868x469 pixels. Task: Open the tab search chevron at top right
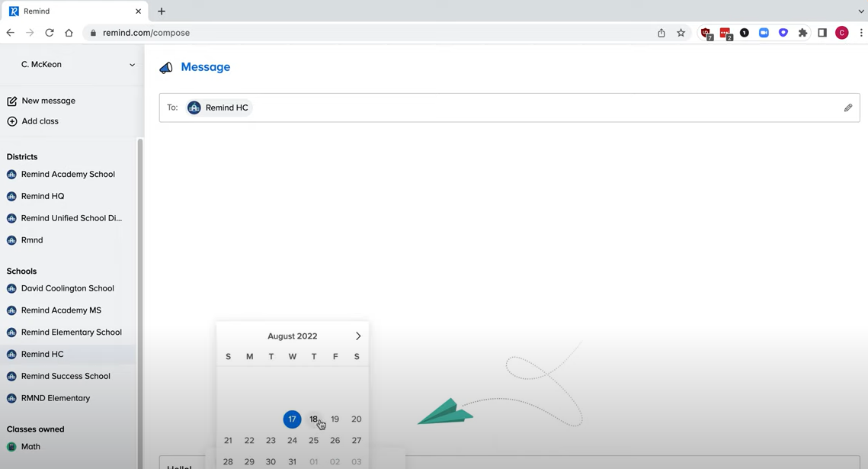point(861,11)
